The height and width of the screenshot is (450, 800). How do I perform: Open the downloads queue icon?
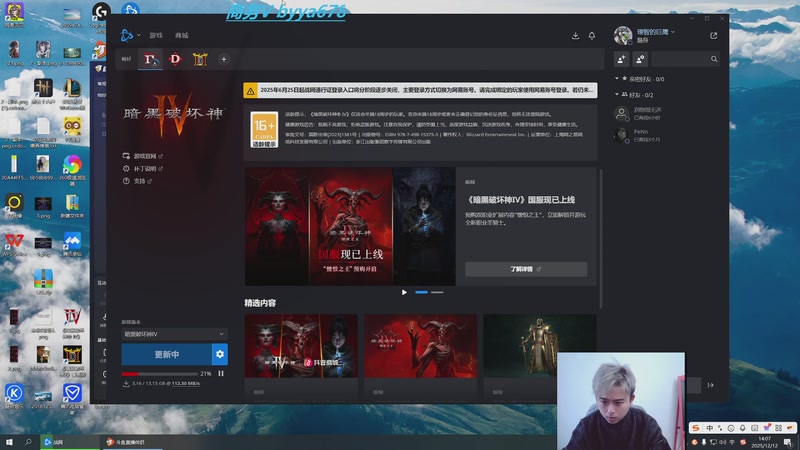(575, 35)
